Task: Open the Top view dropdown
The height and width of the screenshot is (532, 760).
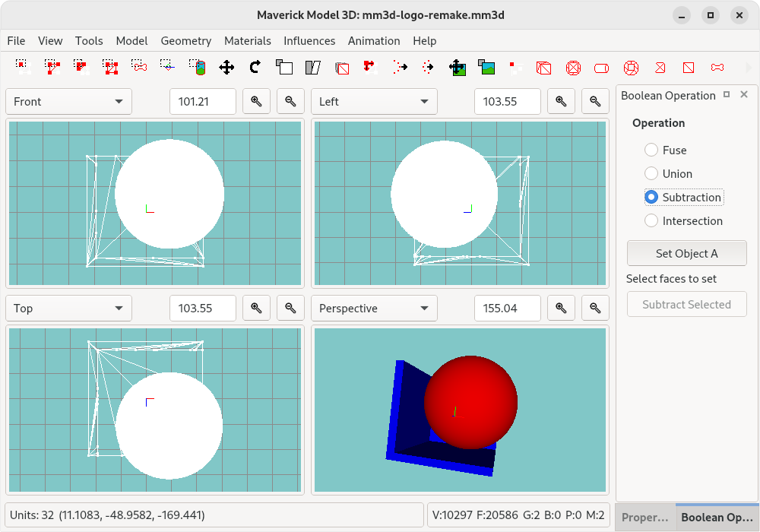Action: pyautogui.click(x=68, y=309)
